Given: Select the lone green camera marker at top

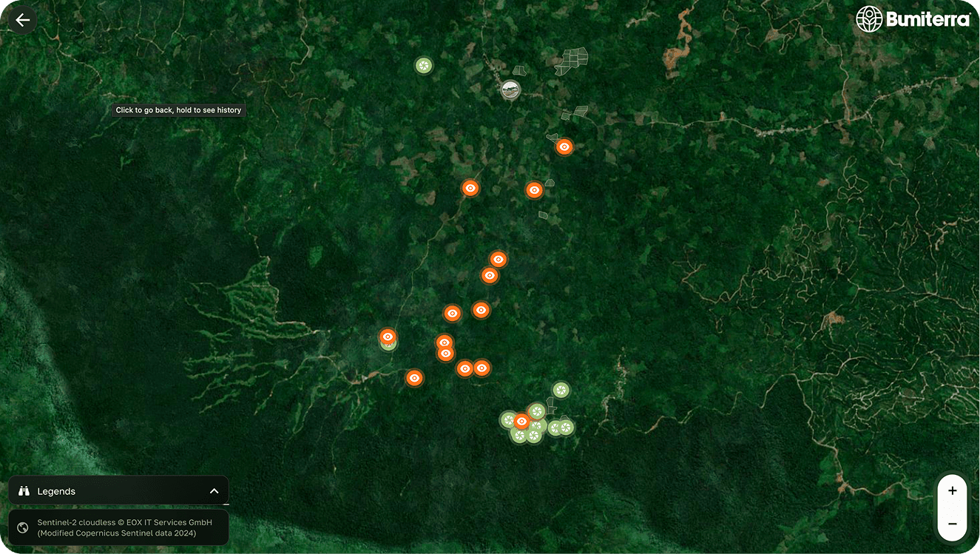Looking at the screenshot, I should click(x=424, y=66).
